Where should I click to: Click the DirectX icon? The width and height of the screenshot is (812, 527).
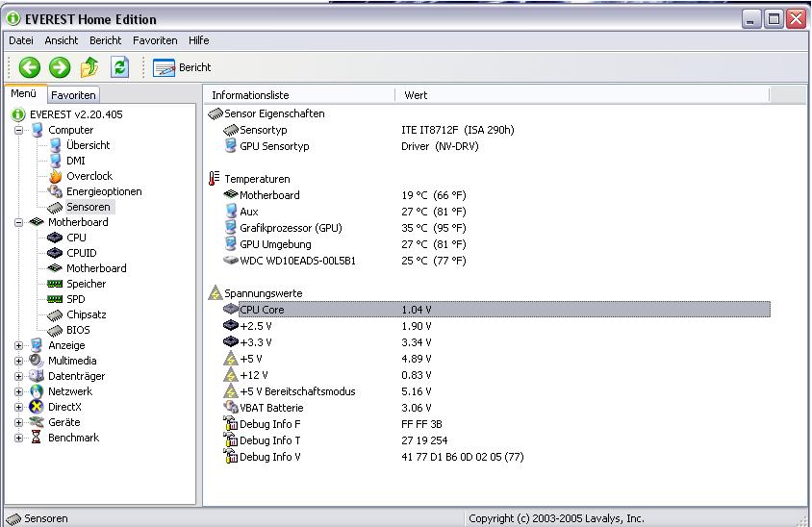click(37, 407)
